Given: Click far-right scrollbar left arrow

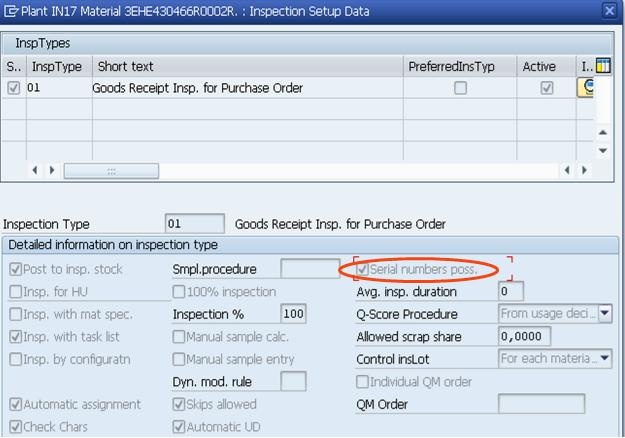Looking at the screenshot, I should click(567, 171).
